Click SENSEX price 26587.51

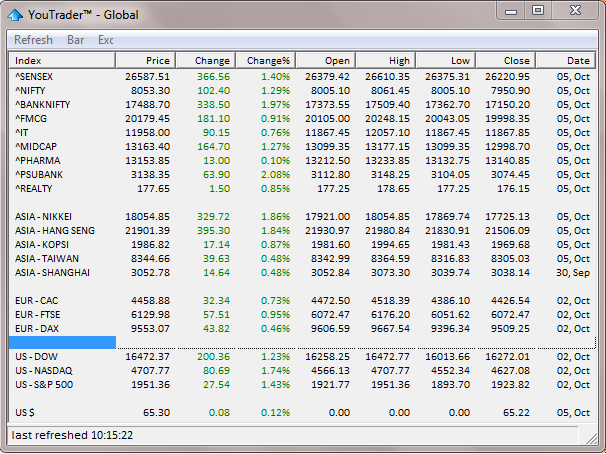(x=147, y=77)
